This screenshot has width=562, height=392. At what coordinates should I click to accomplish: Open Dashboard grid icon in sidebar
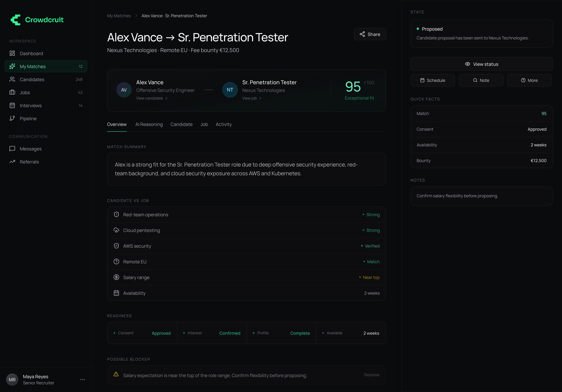12,53
